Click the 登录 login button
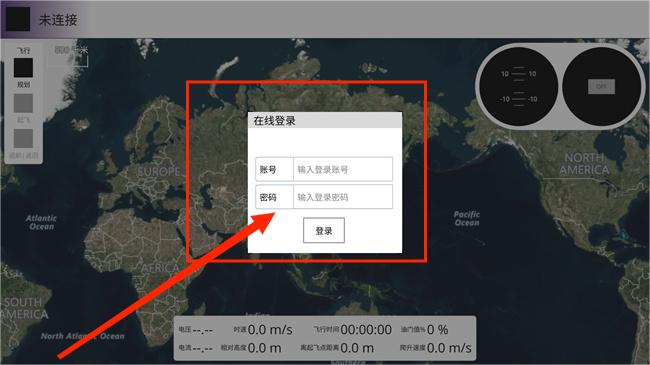This screenshot has width=650, height=365. [x=324, y=231]
